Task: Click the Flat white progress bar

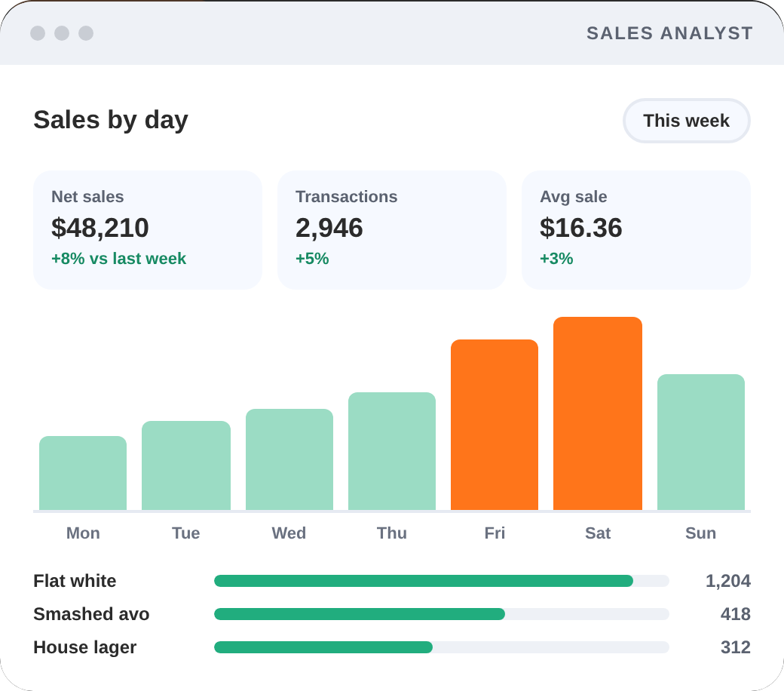Action: (442, 581)
